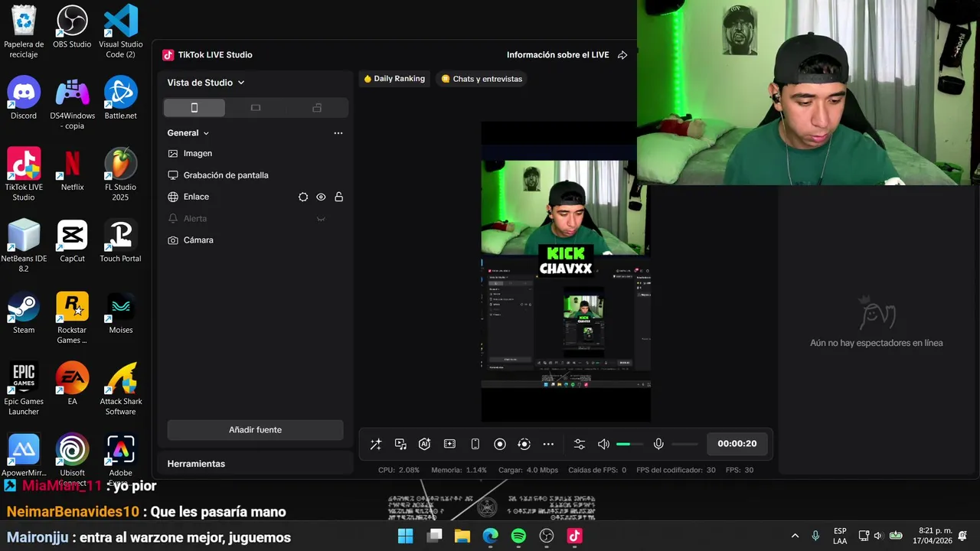Open CapCut desktop icon
Image resolution: width=980 pixels, height=551 pixels.
pos(72,241)
